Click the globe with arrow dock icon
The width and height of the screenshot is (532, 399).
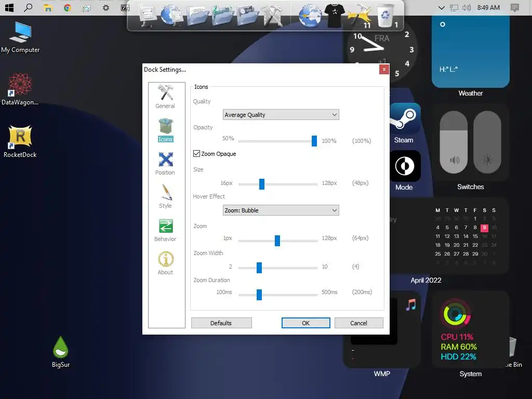coord(310,16)
